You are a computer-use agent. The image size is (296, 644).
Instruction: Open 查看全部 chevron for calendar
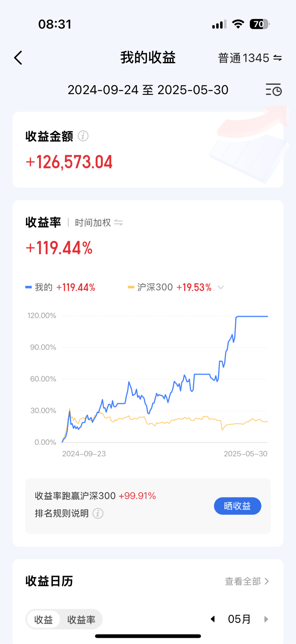[267, 581]
